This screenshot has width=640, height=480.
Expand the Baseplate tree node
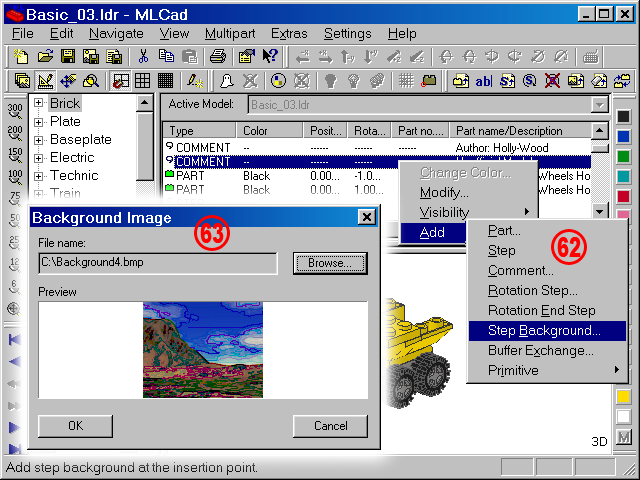pyautogui.click(x=38, y=140)
